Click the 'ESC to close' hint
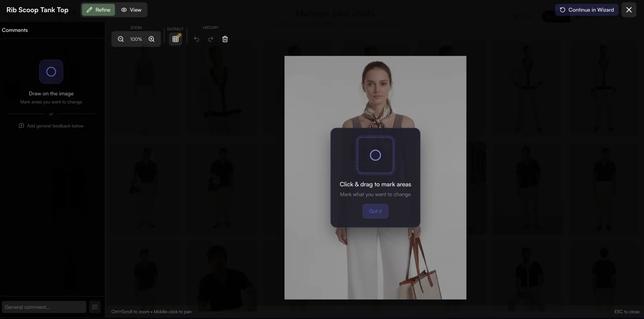Screen dimensions: 644x319 tap(627, 311)
